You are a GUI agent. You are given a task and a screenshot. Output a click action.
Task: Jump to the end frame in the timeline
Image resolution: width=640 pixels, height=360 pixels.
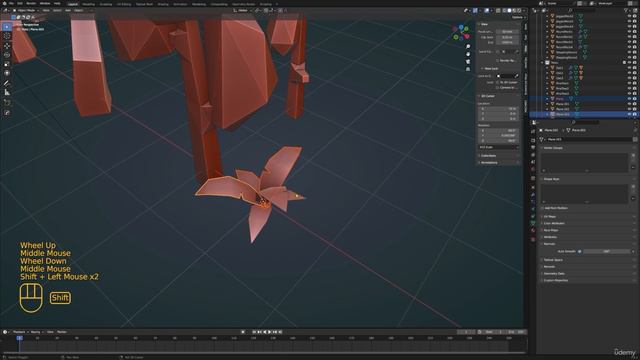point(280,332)
